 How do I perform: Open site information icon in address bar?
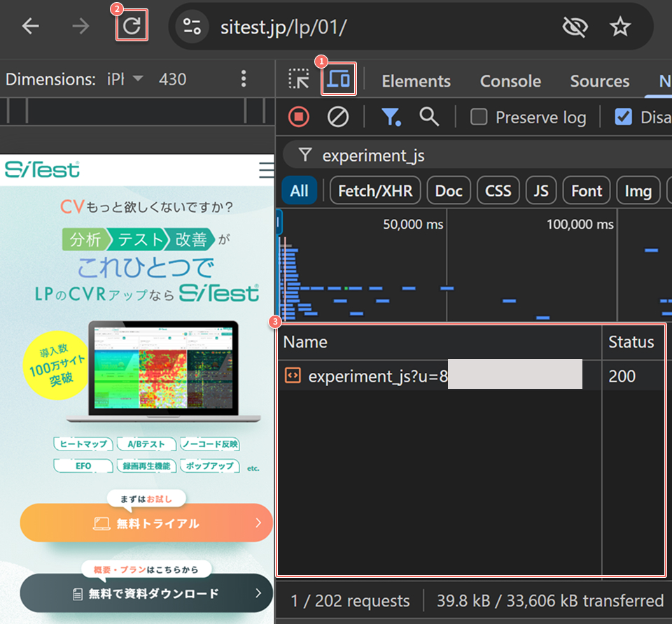(192, 27)
